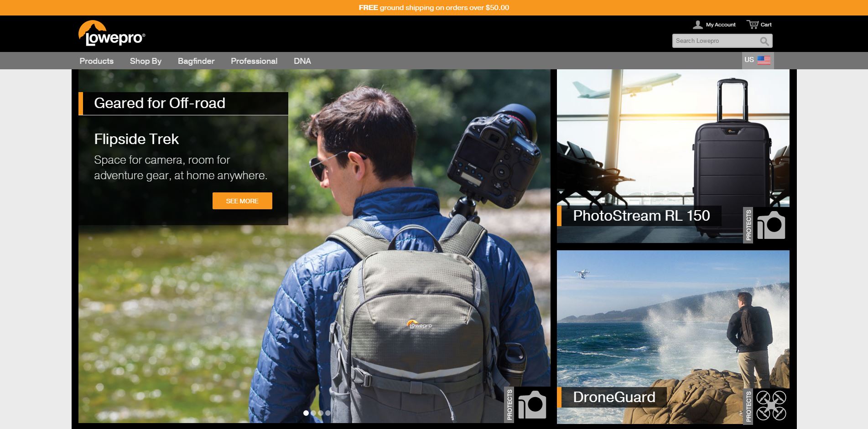Click the Cart link text
This screenshot has width=868, height=429.
pyautogui.click(x=766, y=25)
